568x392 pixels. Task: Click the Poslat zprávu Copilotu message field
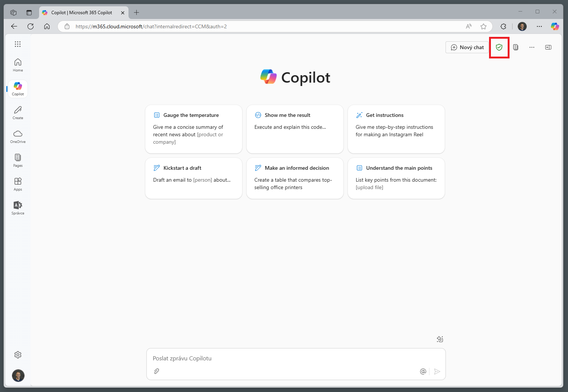click(291, 358)
